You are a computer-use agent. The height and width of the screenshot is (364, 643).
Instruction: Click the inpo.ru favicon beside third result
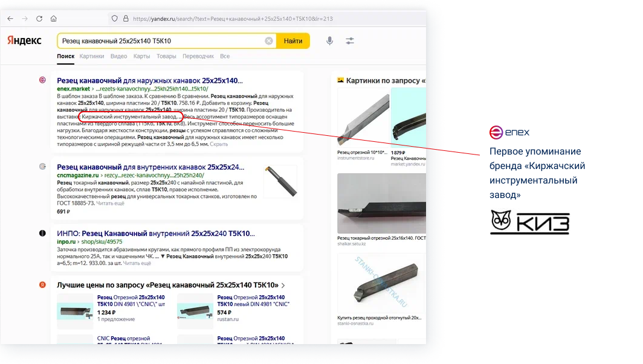coord(42,233)
